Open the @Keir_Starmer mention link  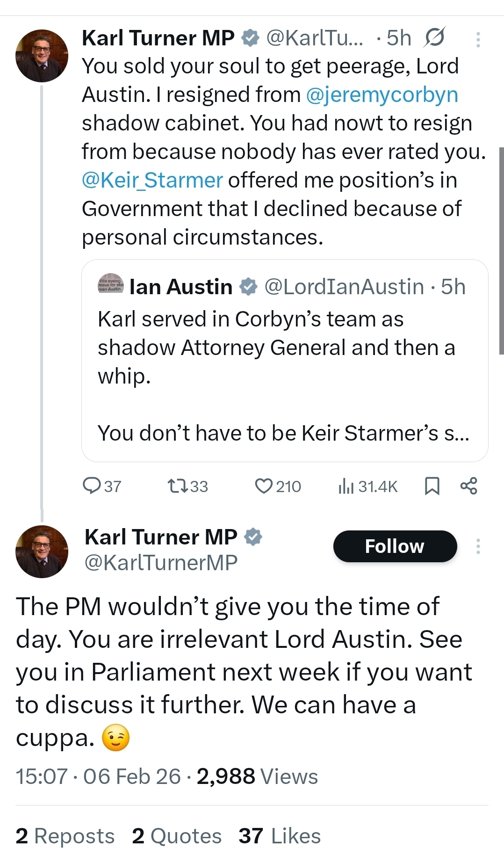click(152, 181)
